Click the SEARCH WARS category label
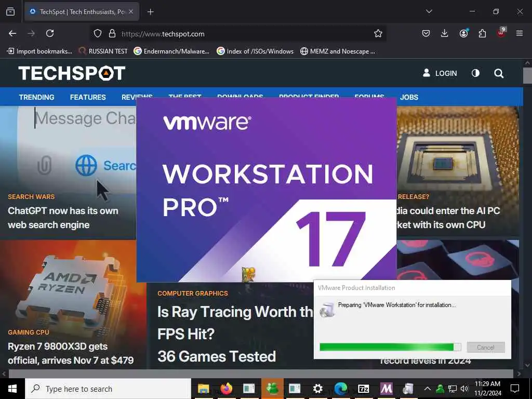The height and width of the screenshot is (399, 532). pos(31,197)
